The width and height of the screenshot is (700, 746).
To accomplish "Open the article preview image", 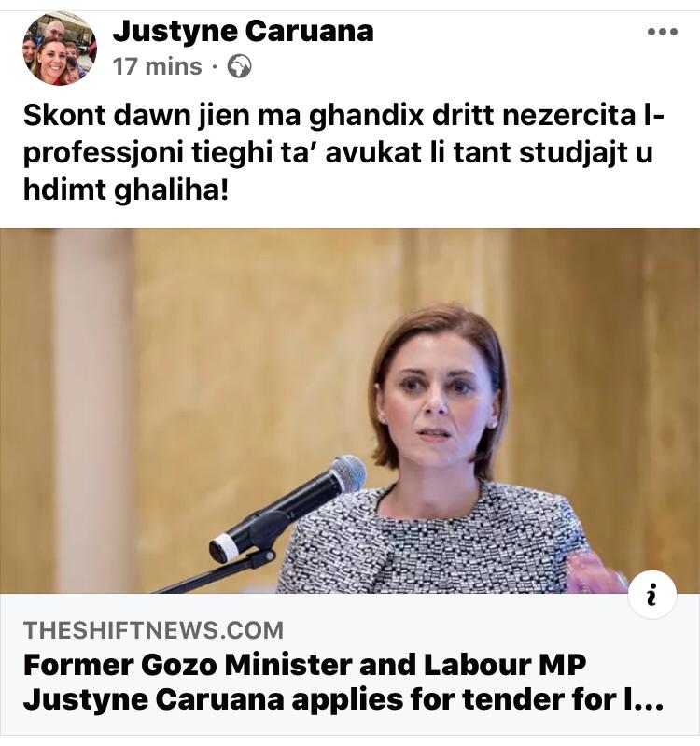I will pos(350,411).
